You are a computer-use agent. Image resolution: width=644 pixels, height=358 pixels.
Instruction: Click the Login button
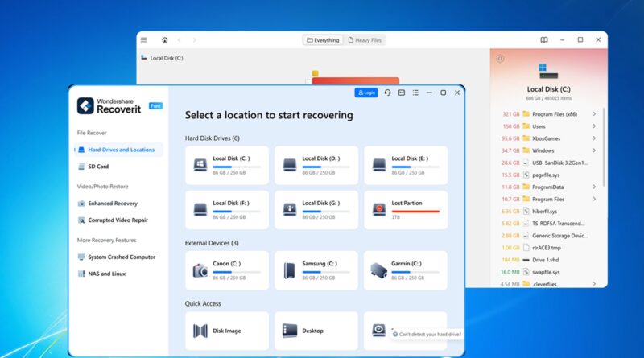coord(365,93)
